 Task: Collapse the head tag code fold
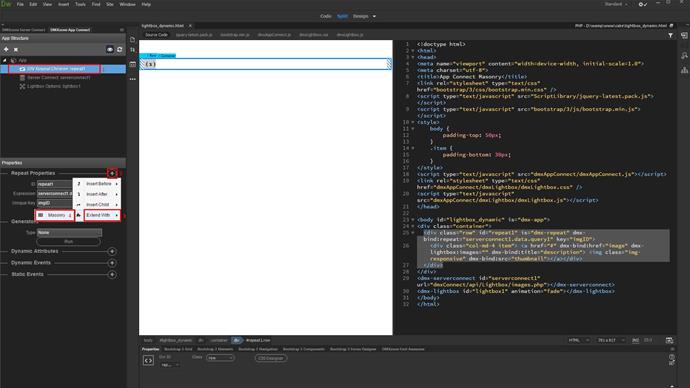click(413, 57)
